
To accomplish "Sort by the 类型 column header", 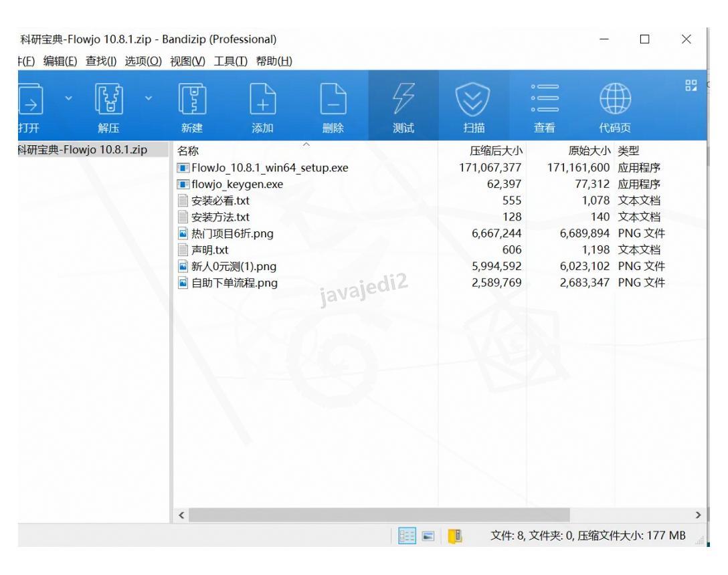I will 629,150.
